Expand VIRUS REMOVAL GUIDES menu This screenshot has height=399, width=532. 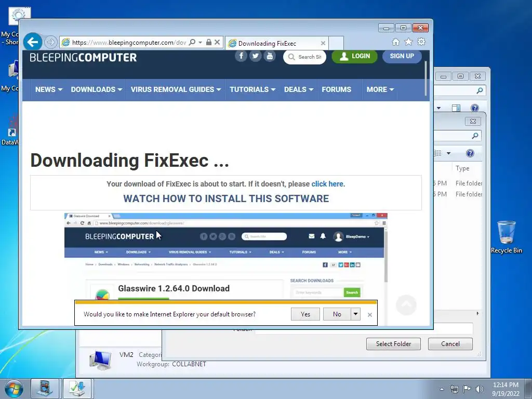point(176,89)
